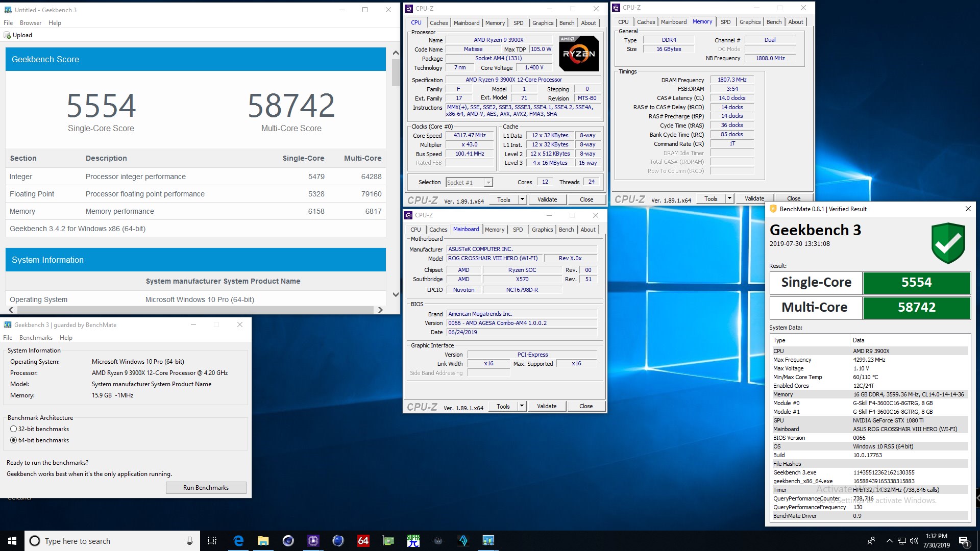Click Validate in CPU-Z CPU window
This screenshot has width=980, height=551.
pos(547,199)
